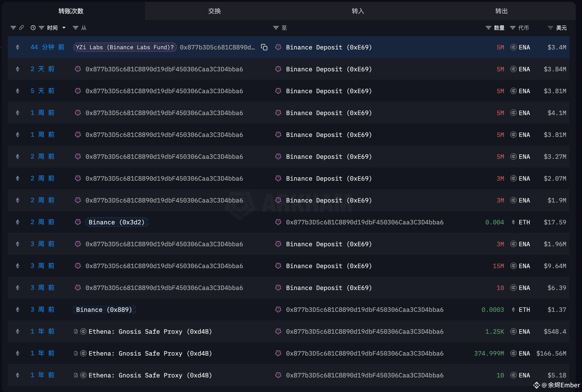Select the 15M amount value

(498, 266)
